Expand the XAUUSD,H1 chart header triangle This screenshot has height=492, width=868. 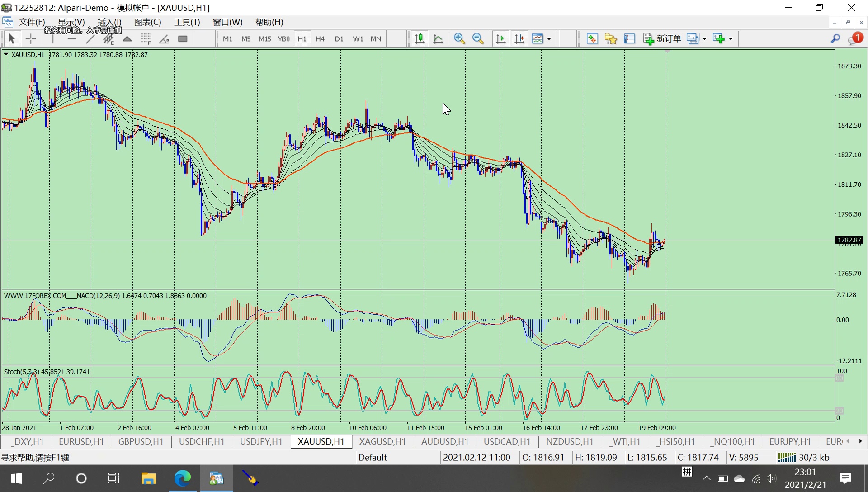(x=6, y=54)
